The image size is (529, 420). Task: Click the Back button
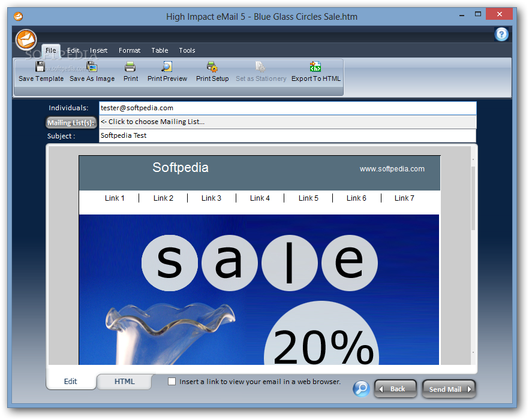[395, 389]
